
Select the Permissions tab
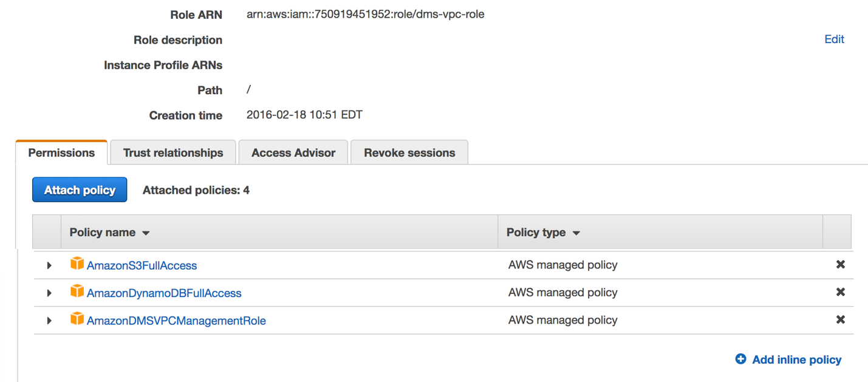point(61,153)
